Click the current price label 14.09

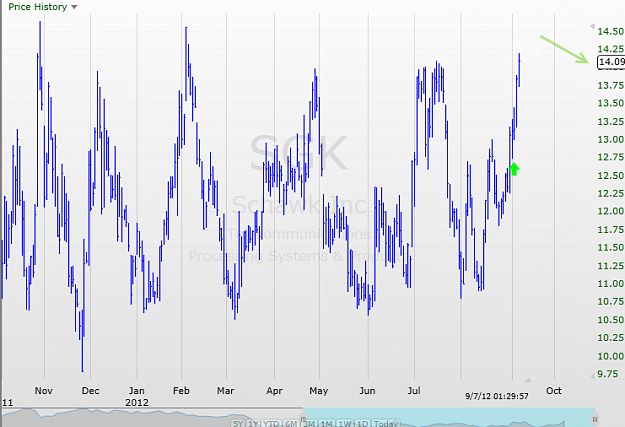[611, 62]
